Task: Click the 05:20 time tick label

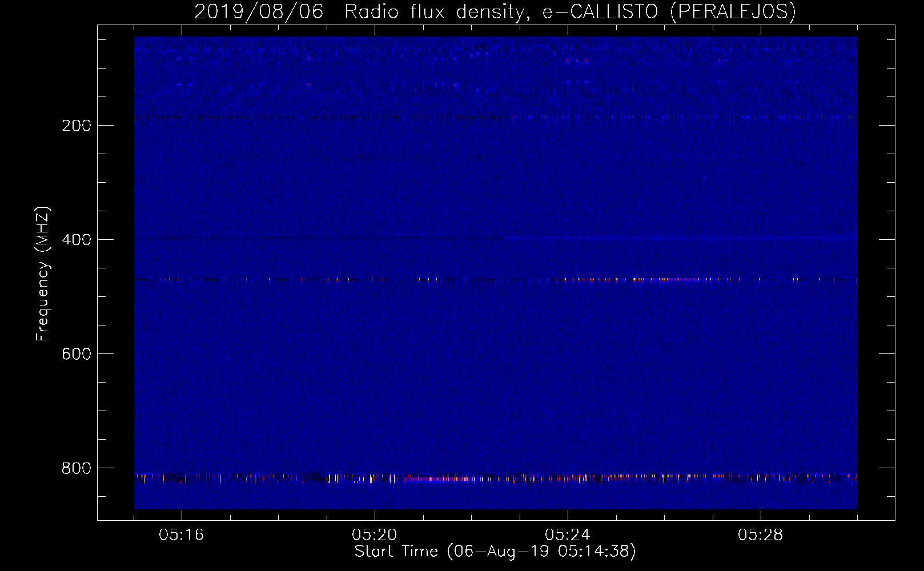Action: pos(375,535)
